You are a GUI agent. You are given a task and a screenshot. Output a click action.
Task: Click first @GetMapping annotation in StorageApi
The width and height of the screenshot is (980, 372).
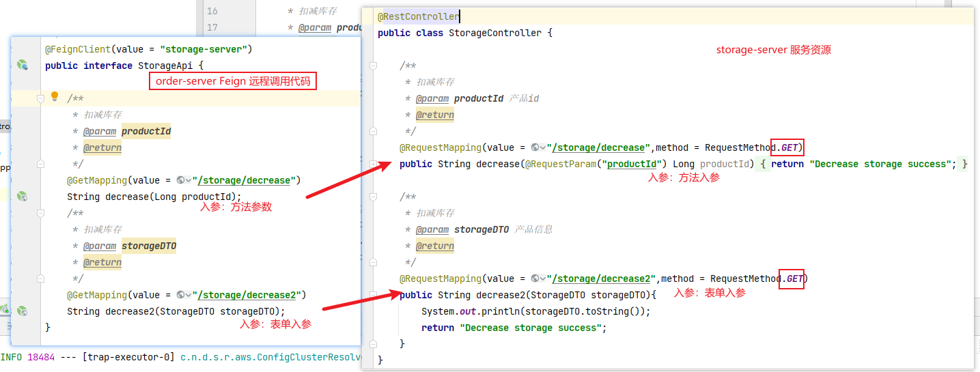click(x=97, y=181)
